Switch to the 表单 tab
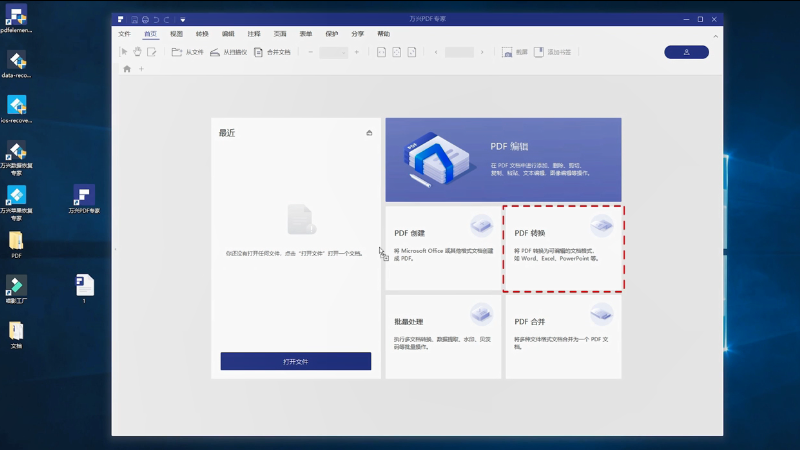Viewport: 800px width, 450px height. point(306,34)
